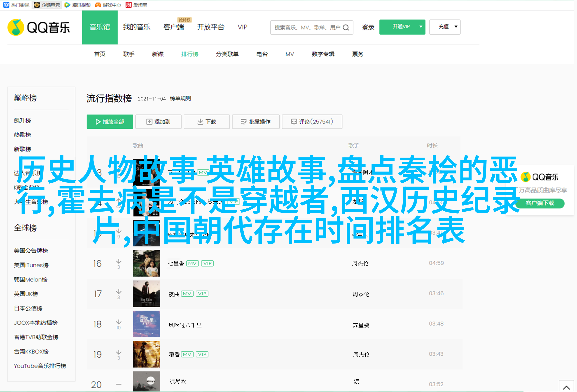Open 须尽欢 album cover
This screenshot has height=392, width=577.
[147, 381]
